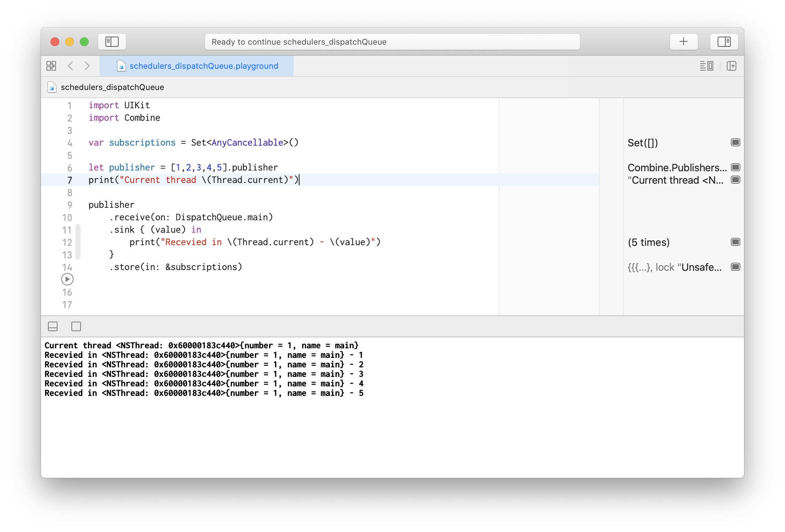
Task: Click line number 7 in the gutter
Action: (x=70, y=180)
